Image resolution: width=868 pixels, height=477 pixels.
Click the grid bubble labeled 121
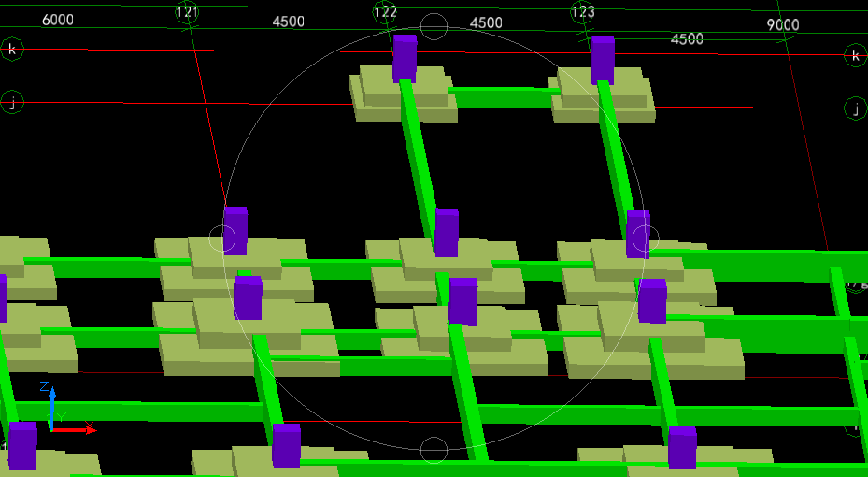point(188,11)
